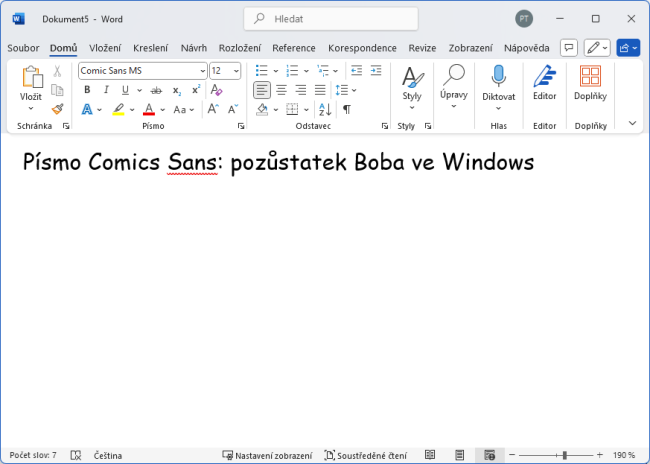This screenshot has height=464, width=650.
Task: Click the Word app logo
Action: click(18, 19)
